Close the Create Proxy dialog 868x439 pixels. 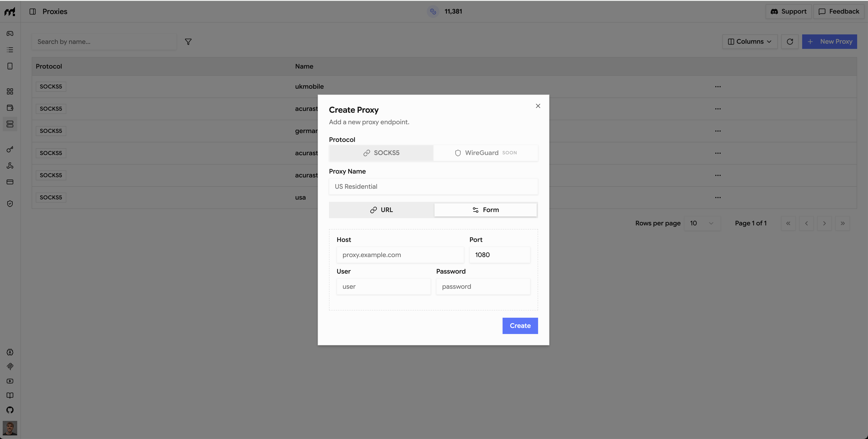click(538, 106)
